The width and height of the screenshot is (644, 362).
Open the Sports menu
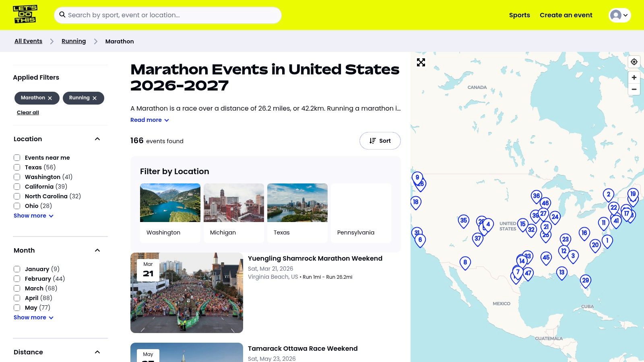pos(519,15)
